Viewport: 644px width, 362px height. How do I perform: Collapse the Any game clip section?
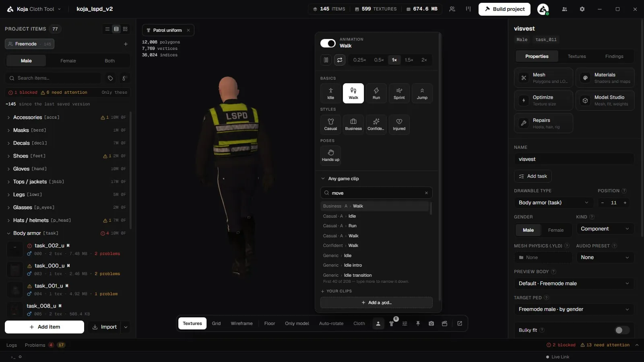coord(376,179)
